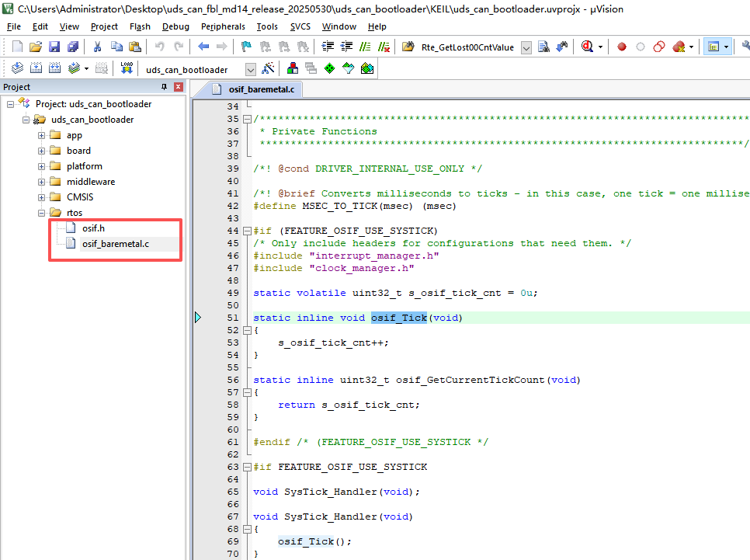This screenshot has height=560, width=750.
Task: Pin the Project panel with pushpin
Action: (x=164, y=87)
